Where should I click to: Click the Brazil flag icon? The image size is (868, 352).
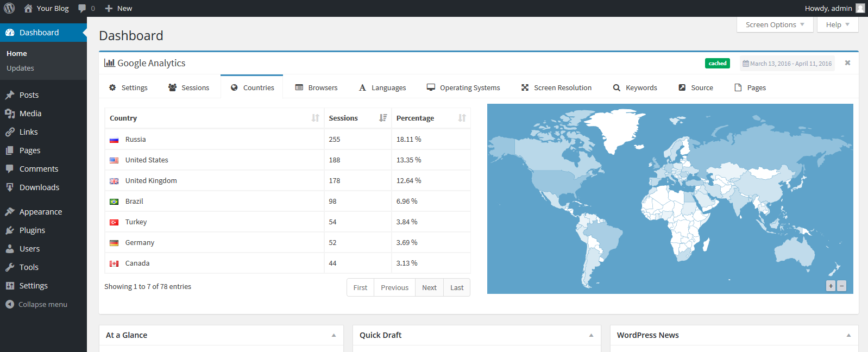coord(114,202)
